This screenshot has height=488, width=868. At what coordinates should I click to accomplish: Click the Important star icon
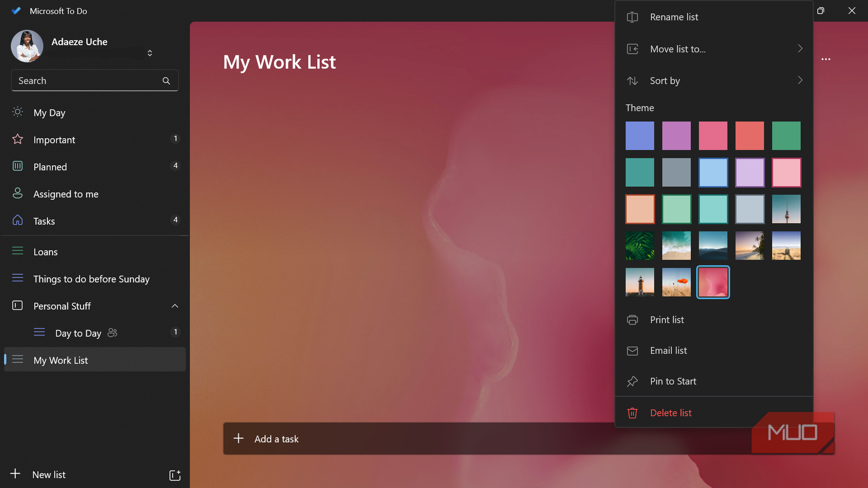[x=17, y=139]
